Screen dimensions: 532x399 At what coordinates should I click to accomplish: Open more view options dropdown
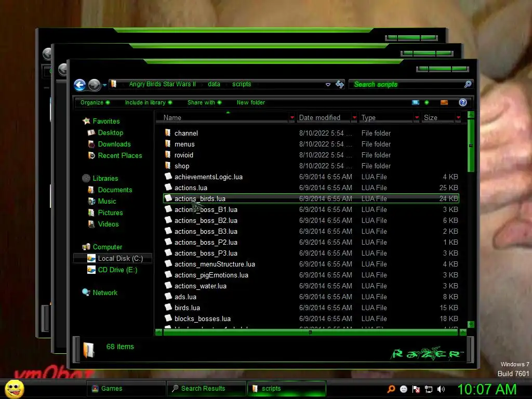(x=427, y=102)
